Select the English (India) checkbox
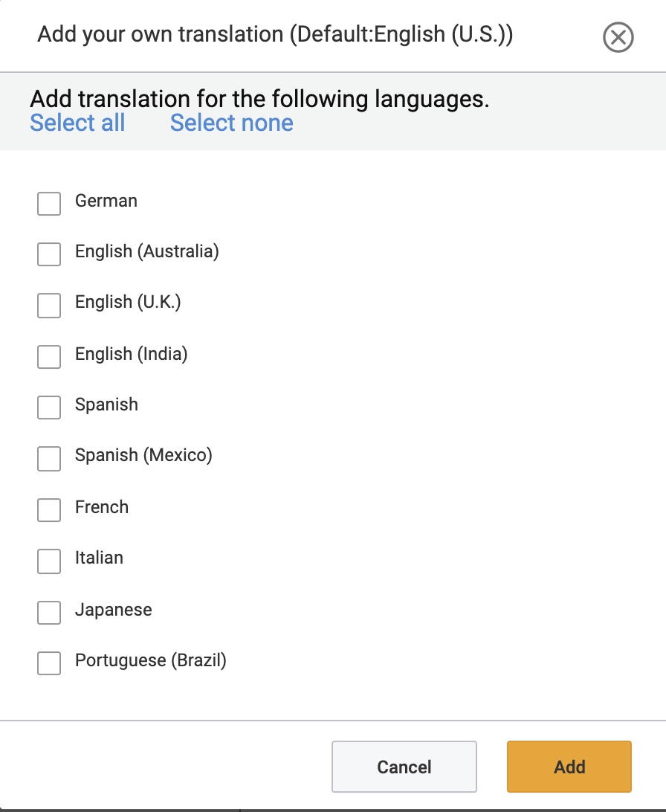The height and width of the screenshot is (812, 666). pos(49,357)
